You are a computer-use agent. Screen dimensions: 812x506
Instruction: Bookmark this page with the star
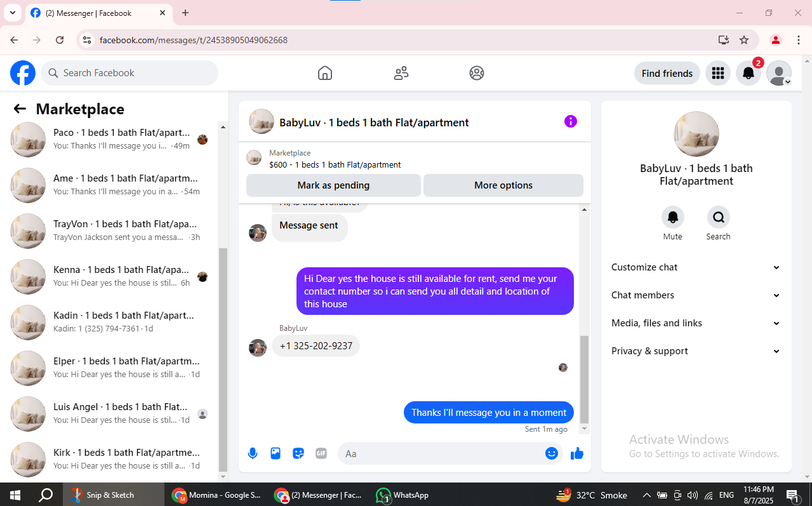(744, 40)
